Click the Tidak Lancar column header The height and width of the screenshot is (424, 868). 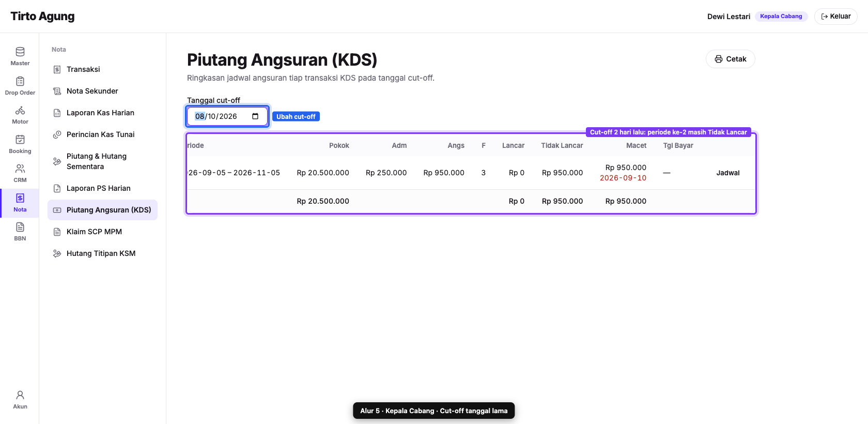(x=562, y=145)
